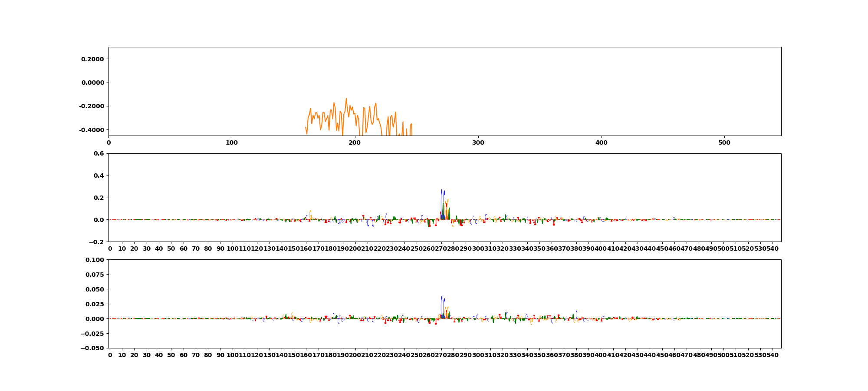Click the −0.050 y-axis label in bottom plot
Screen dimensions: 868x391
pos(93,348)
